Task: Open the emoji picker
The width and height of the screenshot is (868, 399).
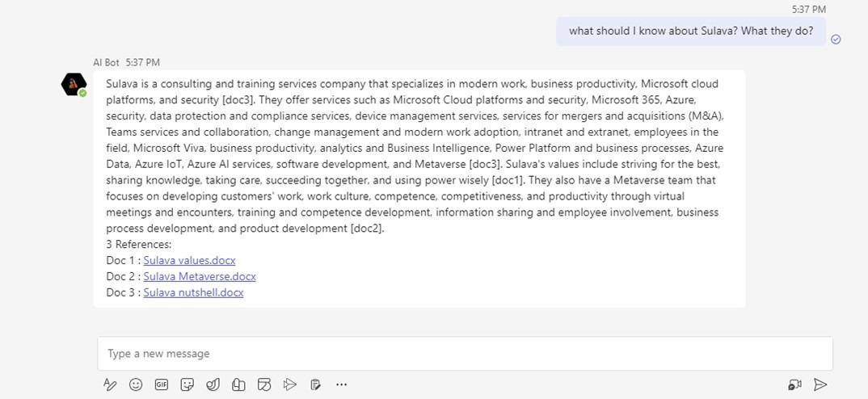Action: click(x=136, y=384)
